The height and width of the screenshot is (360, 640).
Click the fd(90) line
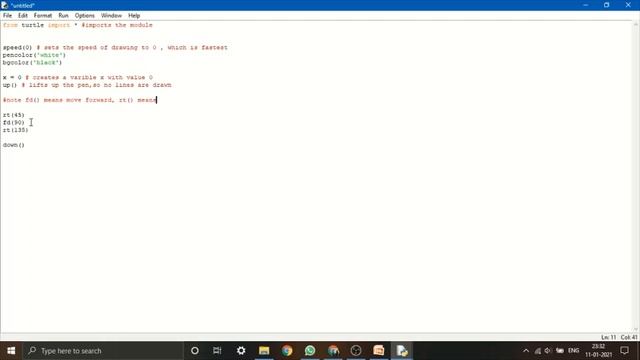click(x=13, y=122)
